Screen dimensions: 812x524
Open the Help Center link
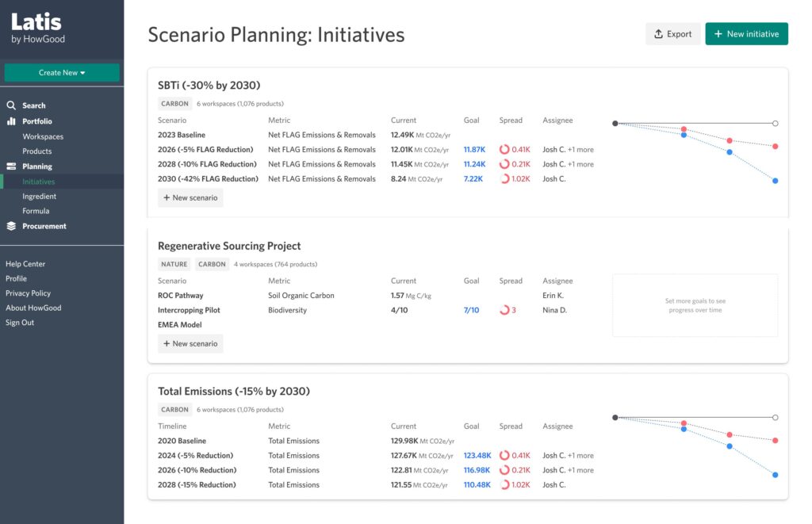pos(25,264)
